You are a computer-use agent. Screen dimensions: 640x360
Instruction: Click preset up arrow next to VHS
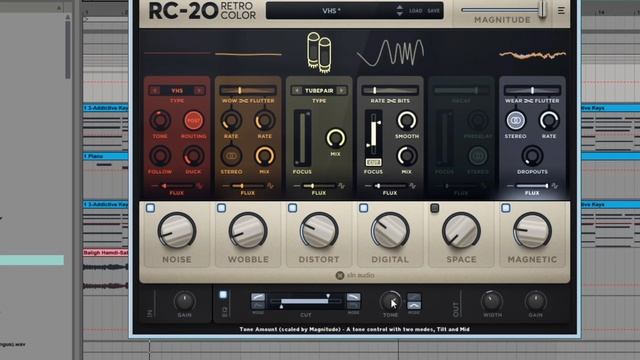(x=400, y=7)
